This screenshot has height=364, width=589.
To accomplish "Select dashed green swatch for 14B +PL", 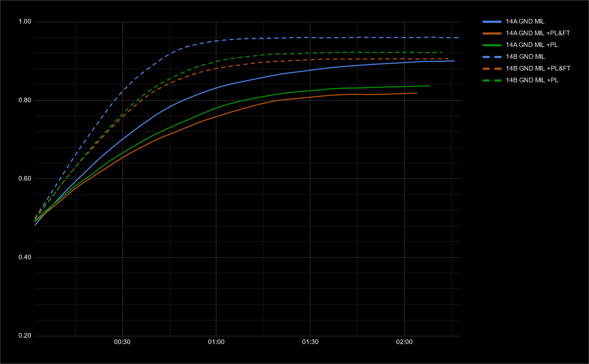I will click(492, 80).
